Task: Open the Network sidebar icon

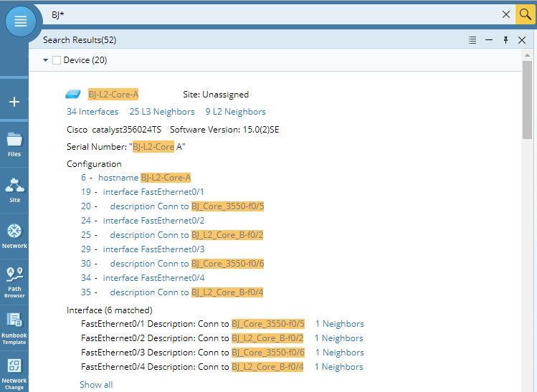Action: click(x=14, y=235)
